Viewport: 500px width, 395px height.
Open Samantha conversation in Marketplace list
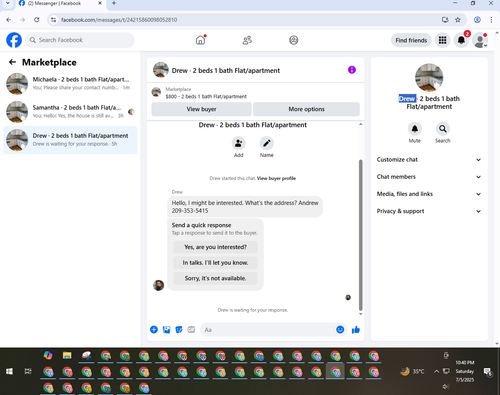point(70,112)
